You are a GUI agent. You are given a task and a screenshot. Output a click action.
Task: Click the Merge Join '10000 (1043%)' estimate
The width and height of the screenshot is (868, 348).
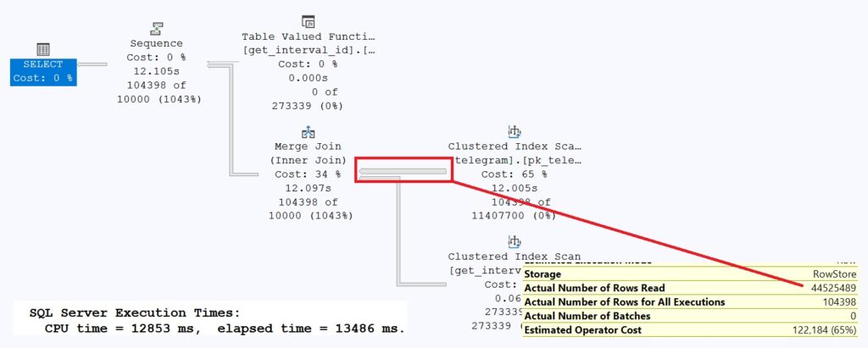pos(310,216)
